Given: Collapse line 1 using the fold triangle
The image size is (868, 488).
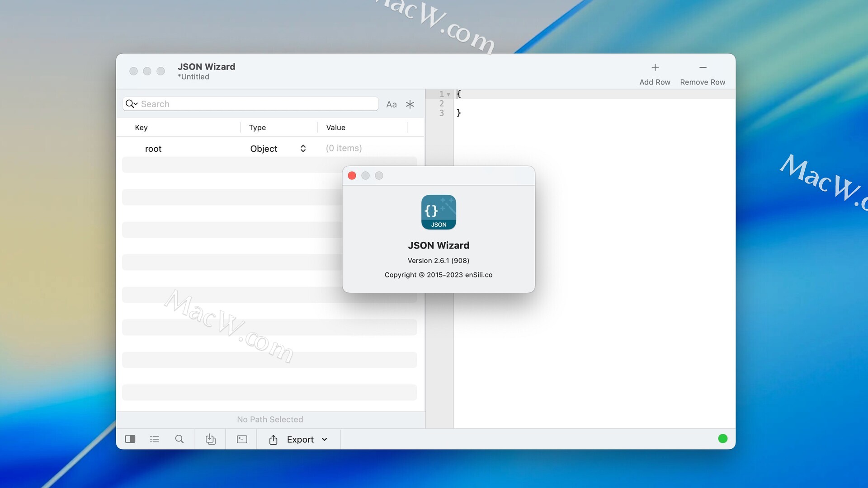Looking at the screenshot, I should click(448, 94).
